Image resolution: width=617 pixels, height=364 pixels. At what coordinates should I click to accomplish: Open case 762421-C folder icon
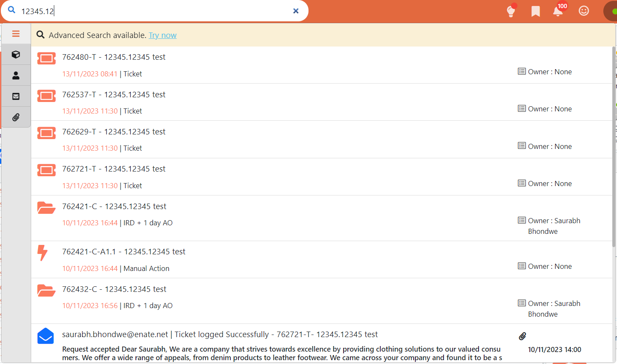point(46,208)
